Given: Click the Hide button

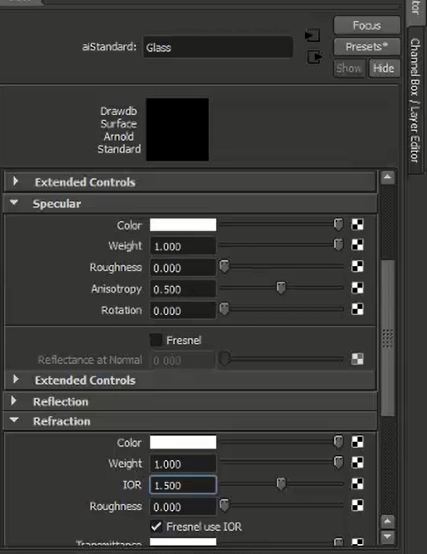Looking at the screenshot, I should tap(384, 68).
